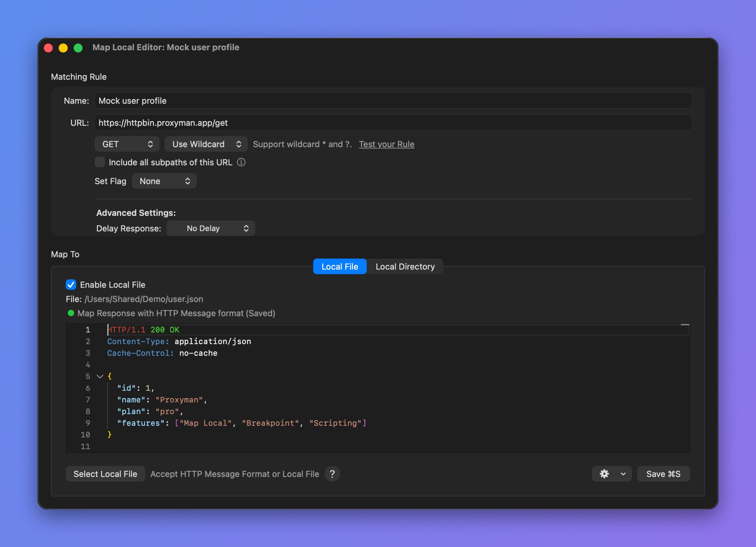Enable Include all subpaths of this URL

pyautogui.click(x=100, y=162)
